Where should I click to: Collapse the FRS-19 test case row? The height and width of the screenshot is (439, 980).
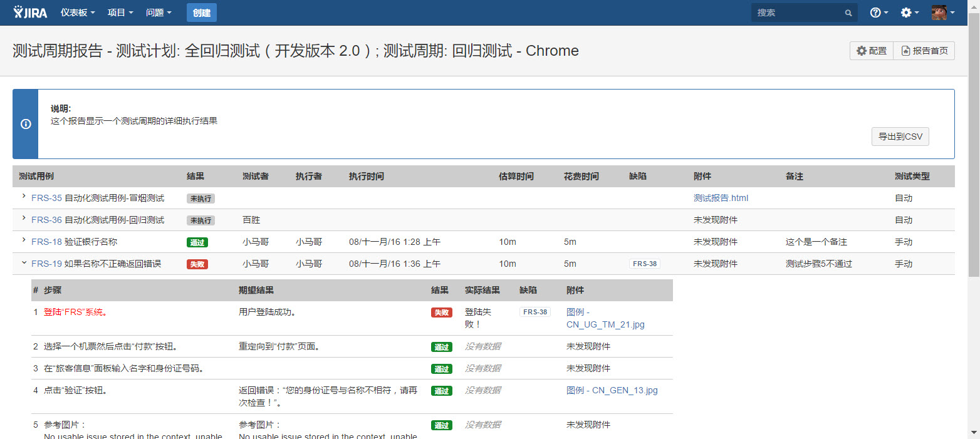pyautogui.click(x=24, y=262)
